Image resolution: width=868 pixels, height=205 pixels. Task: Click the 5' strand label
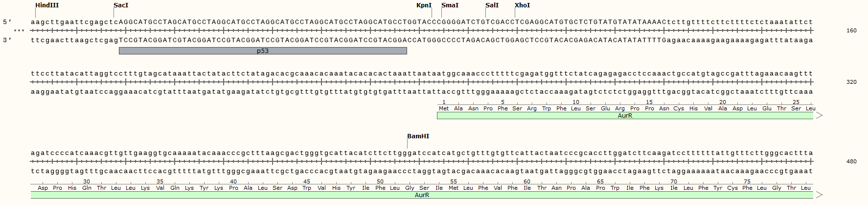[x=7, y=22]
